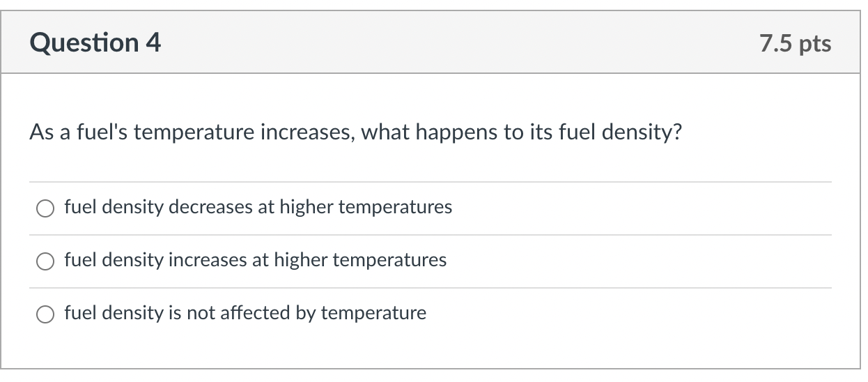Image resolution: width=868 pixels, height=382 pixels.
Task: Click the '7.5 pts' points label
Action: 796,43
